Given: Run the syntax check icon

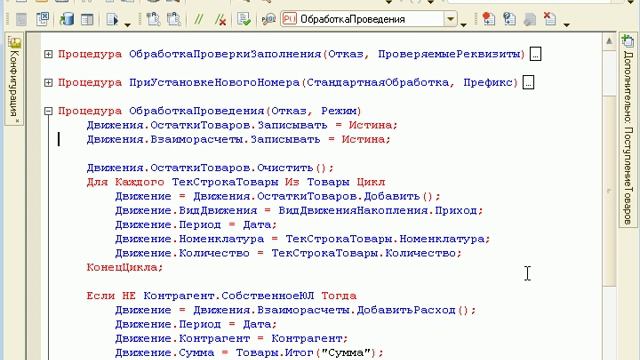Looking at the screenshot, I should click(x=244, y=19).
